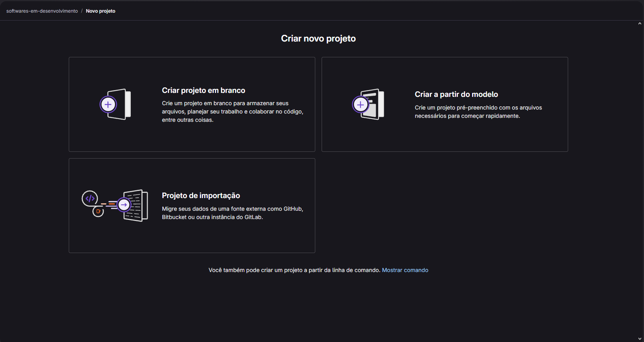Go to softwares-em-desenvolvimento breadcrumb
The height and width of the screenshot is (342, 644).
click(42, 11)
